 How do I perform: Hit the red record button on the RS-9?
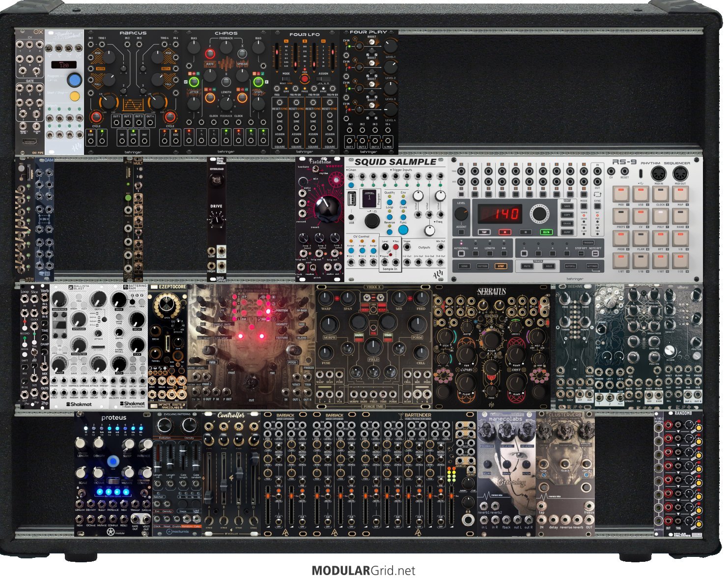pos(504,232)
